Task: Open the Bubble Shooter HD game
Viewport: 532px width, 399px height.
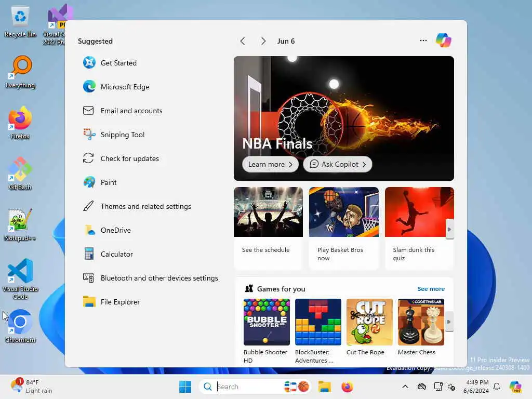Action: 267,331
